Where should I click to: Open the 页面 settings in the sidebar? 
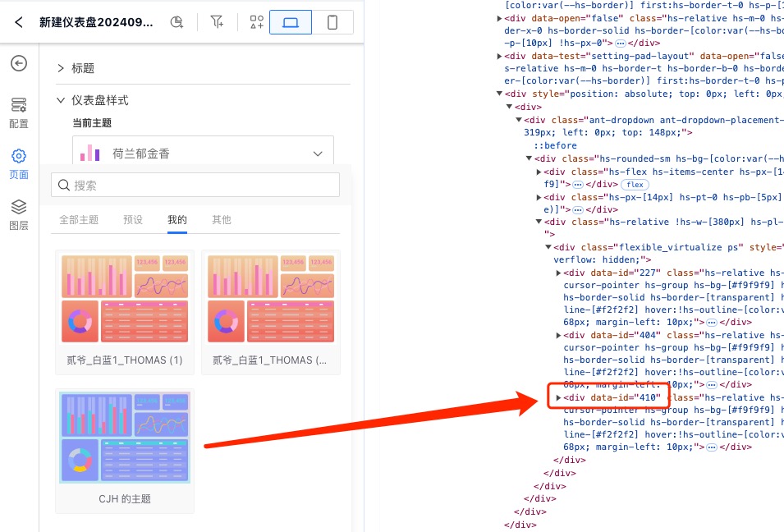[x=18, y=163]
